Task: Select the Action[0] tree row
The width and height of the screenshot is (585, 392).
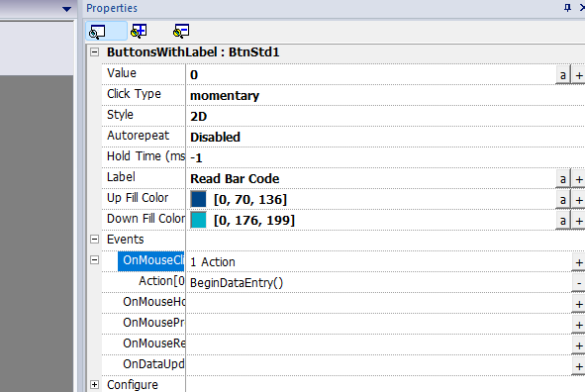Action: 161,281
